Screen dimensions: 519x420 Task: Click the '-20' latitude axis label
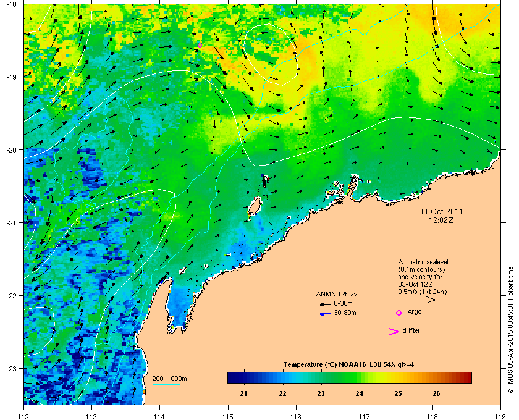point(11,149)
